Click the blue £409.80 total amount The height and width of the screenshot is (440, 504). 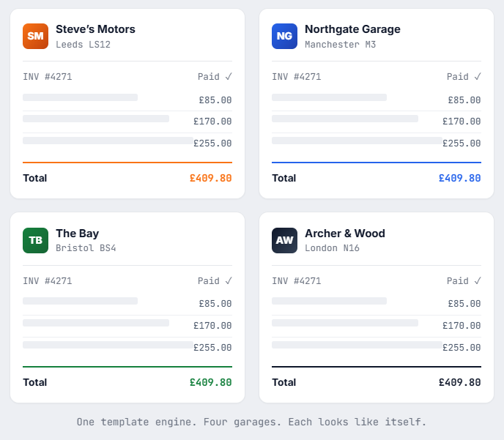click(x=459, y=178)
